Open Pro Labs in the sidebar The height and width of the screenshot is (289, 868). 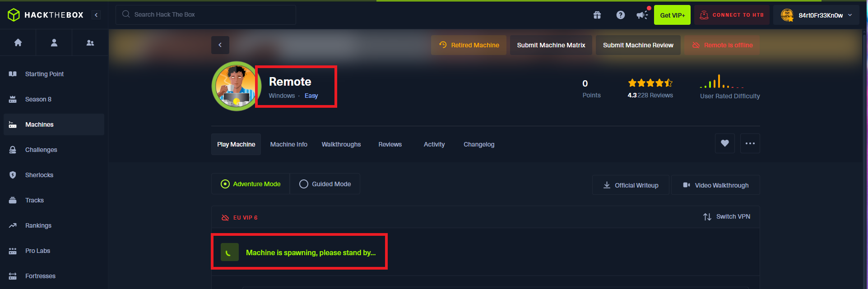(54, 251)
